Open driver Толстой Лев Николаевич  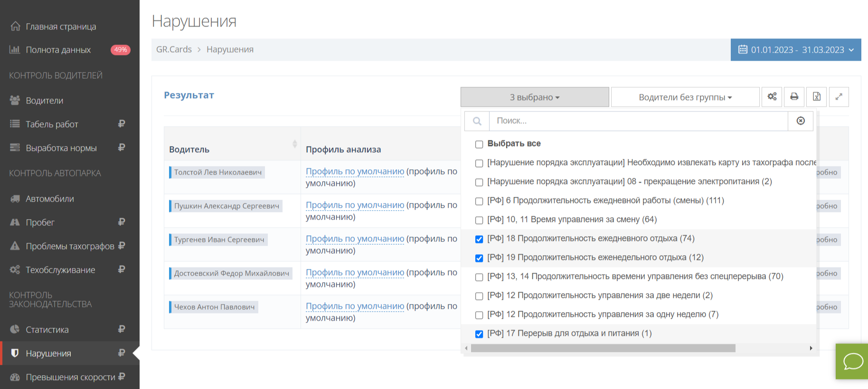coord(217,172)
